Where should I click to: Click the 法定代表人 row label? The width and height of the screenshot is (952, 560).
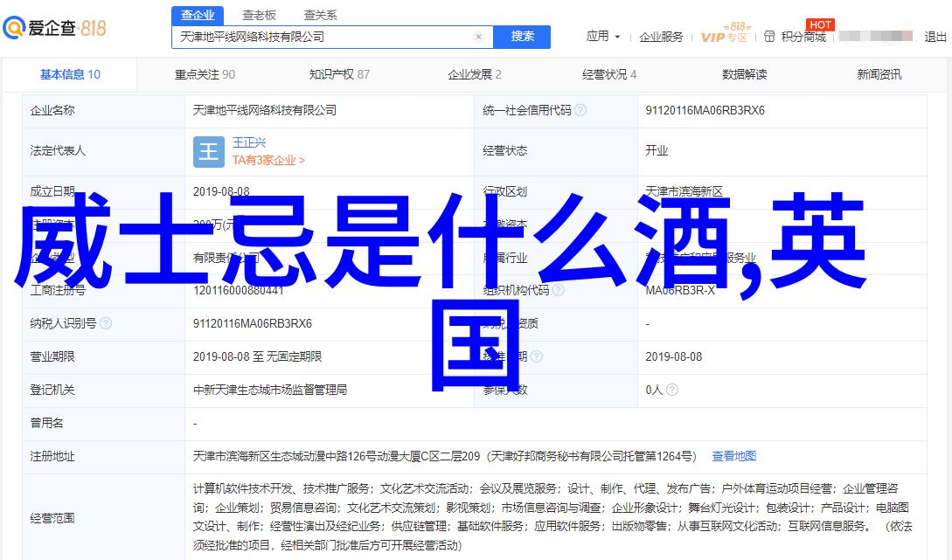pyautogui.click(x=58, y=150)
